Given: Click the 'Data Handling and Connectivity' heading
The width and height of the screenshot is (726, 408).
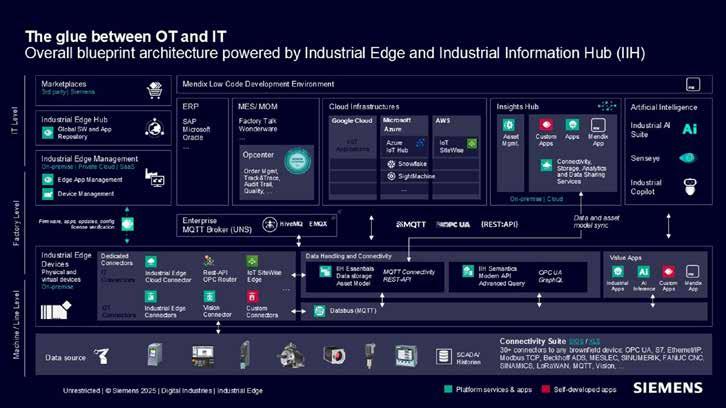Looking at the screenshot, I should 348,256.
